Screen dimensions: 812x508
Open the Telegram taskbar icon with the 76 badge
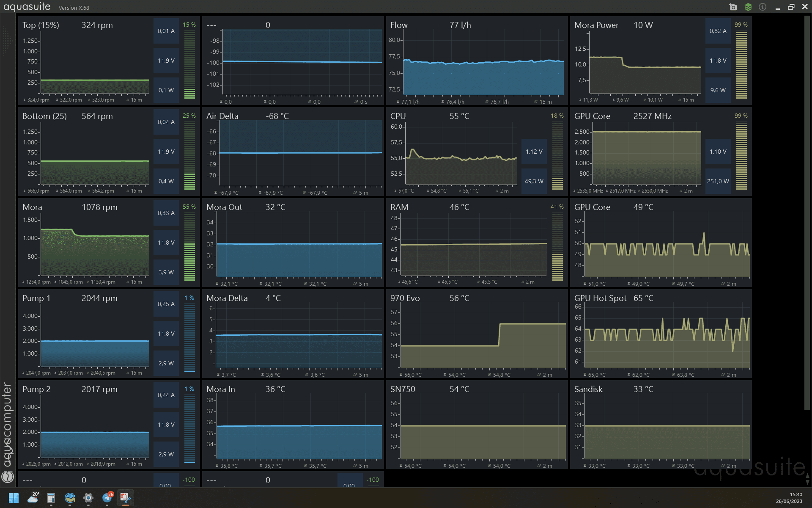point(107,498)
